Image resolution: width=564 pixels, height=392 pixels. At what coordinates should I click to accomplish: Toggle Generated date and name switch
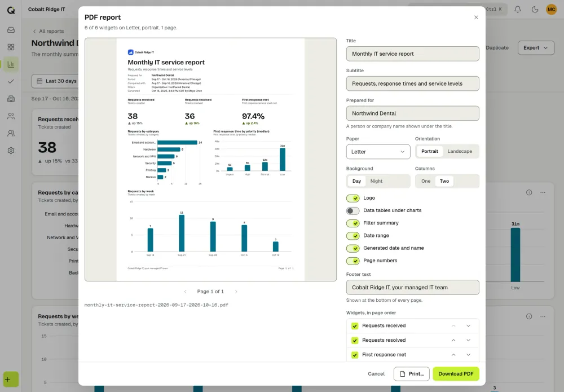(x=352, y=249)
